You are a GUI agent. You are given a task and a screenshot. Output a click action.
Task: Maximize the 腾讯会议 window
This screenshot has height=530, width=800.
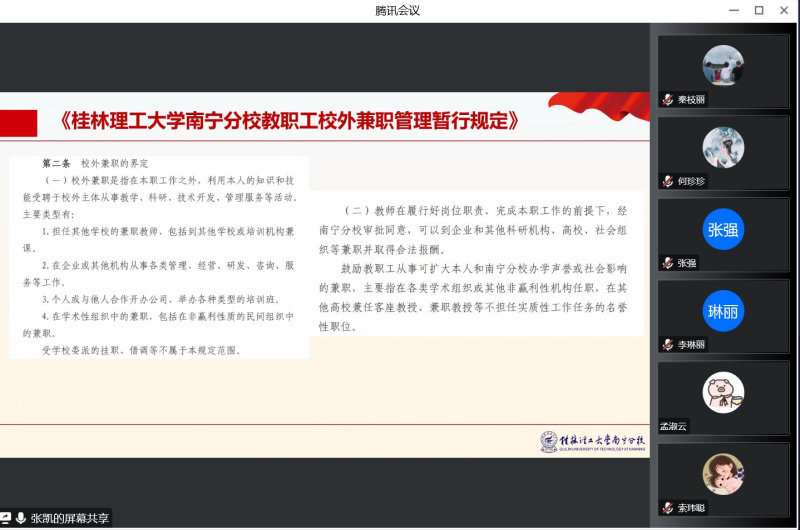[x=758, y=10]
